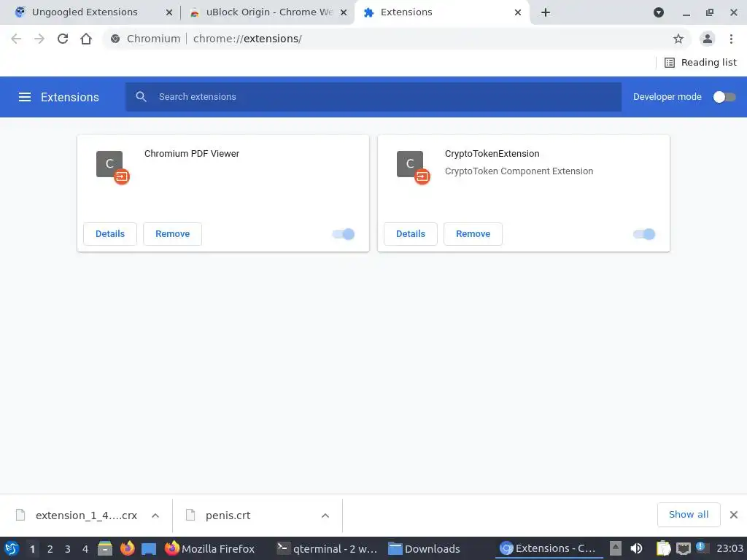This screenshot has width=747, height=560.
Task: Switch to workspace 3
Action: 68,548
